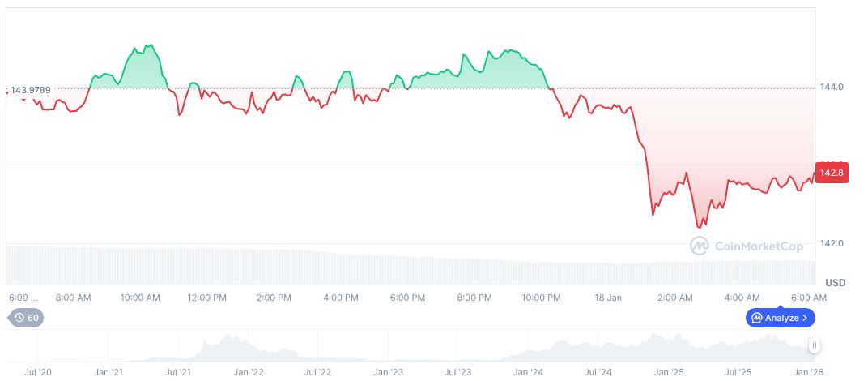Click the 18 Jan date label on the time axis
The width and height of the screenshot is (868, 381).
point(608,298)
